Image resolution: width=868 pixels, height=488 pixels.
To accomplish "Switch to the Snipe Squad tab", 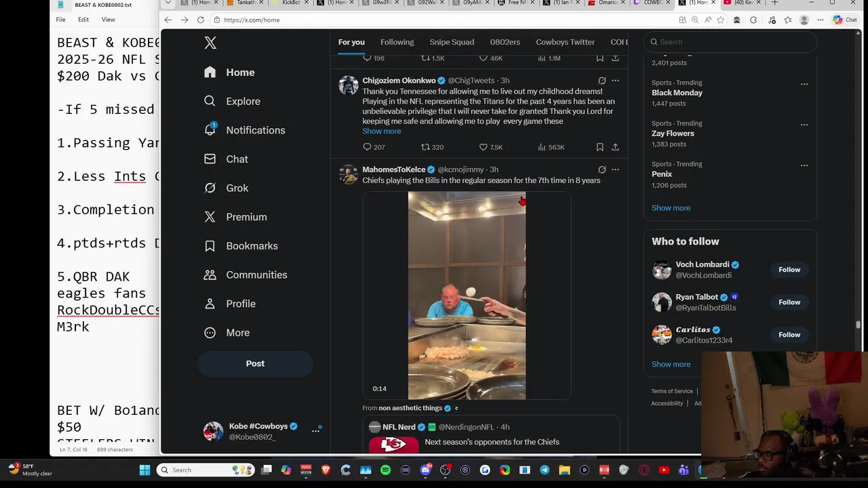I will tap(452, 42).
